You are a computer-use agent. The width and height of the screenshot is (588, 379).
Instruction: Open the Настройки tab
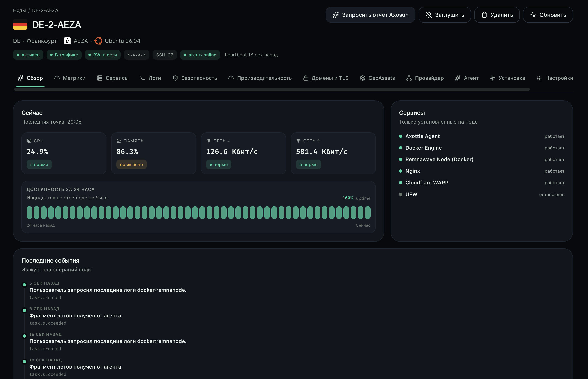coord(555,78)
